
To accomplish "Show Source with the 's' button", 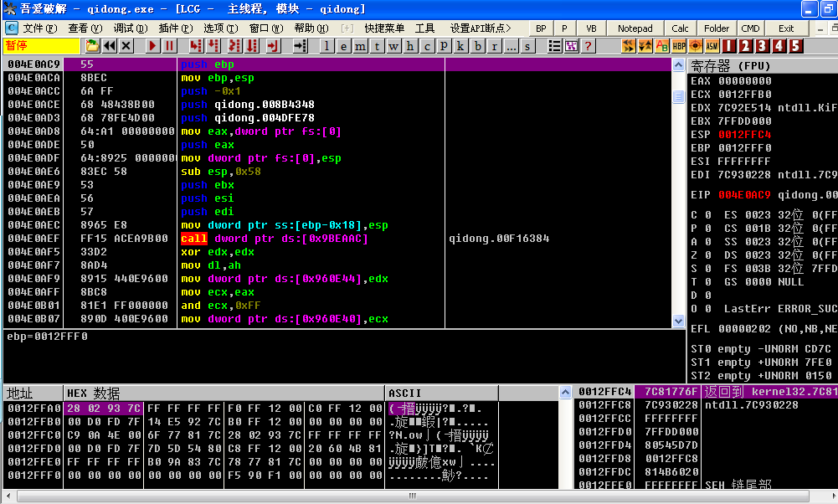I will click(x=527, y=46).
